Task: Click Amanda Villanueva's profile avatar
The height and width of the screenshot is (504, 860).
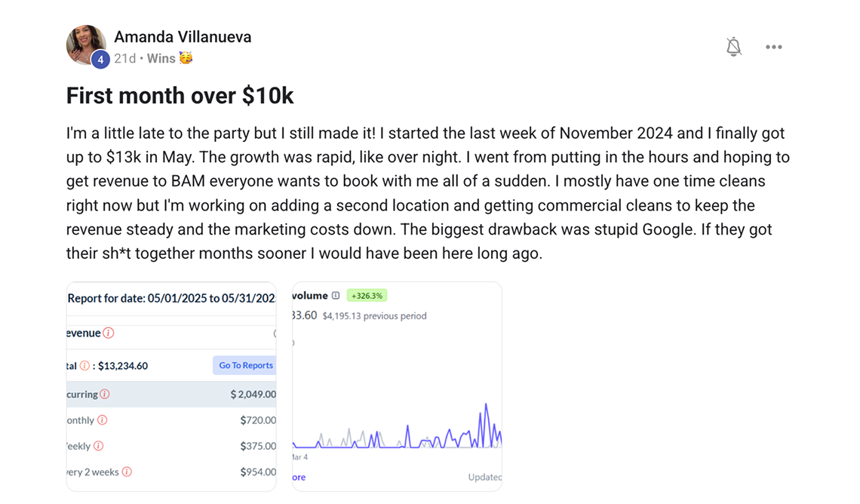Action: [85, 45]
